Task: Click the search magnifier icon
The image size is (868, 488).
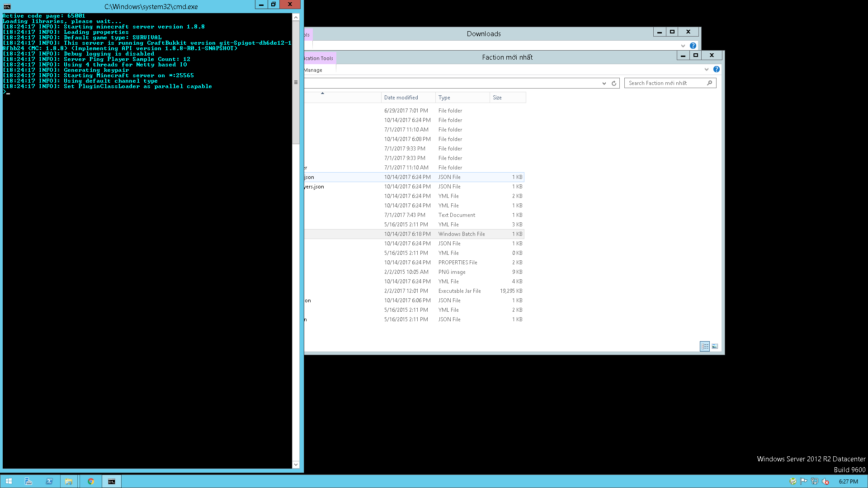Action: (709, 83)
